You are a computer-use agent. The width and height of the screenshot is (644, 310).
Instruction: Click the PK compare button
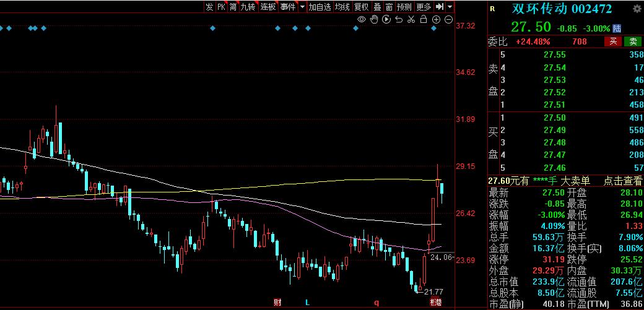coord(222,7)
